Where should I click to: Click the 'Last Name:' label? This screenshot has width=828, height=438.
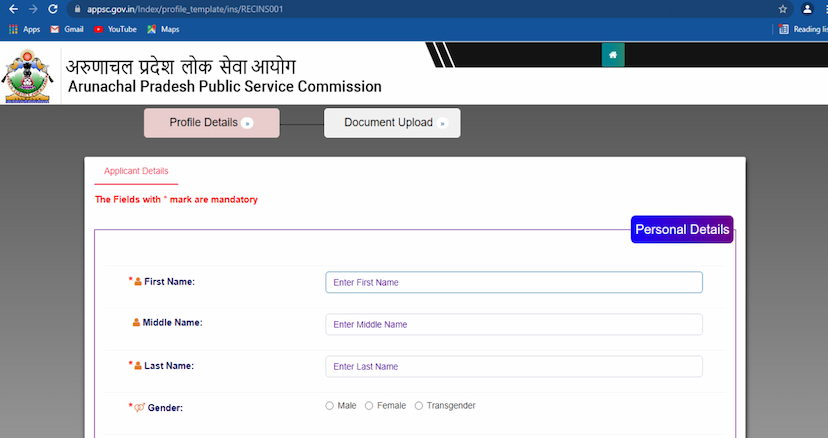pos(169,366)
